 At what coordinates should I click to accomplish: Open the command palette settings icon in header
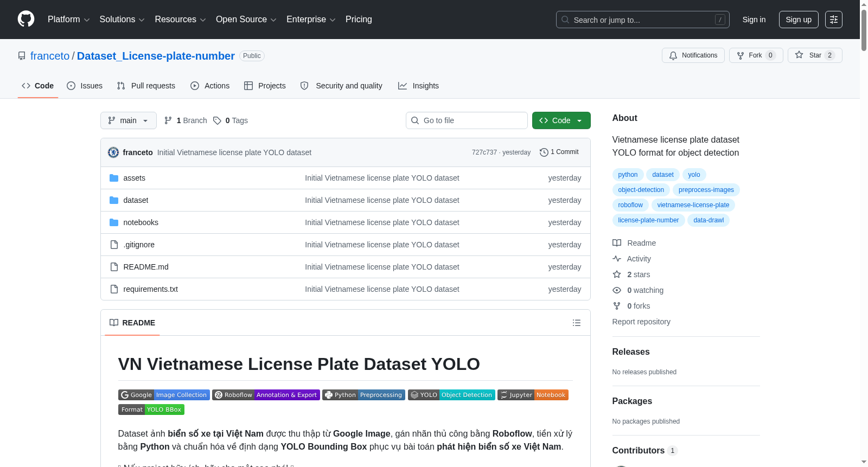(x=834, y=20)
